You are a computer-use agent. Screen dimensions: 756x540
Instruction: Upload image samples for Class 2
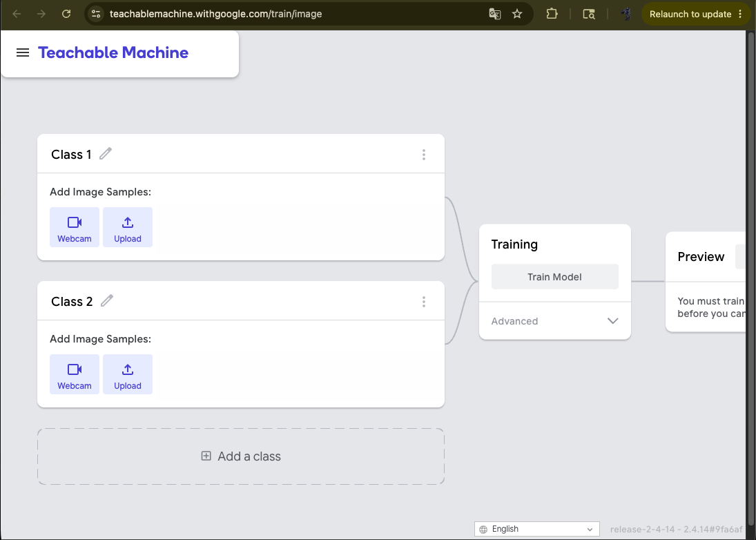(x=128, y=374)
